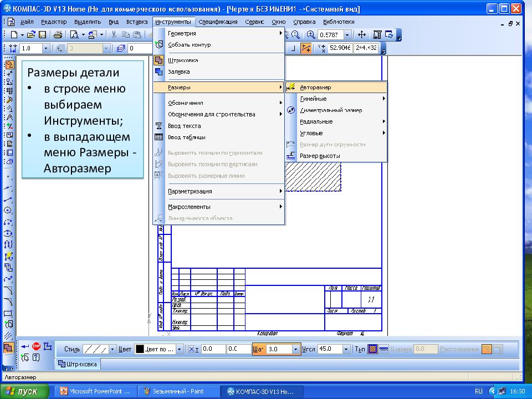Select Ввод таблицы menu item
This screenshot has width=532, height=399.
pyautogui.click(x=218, y=137)
